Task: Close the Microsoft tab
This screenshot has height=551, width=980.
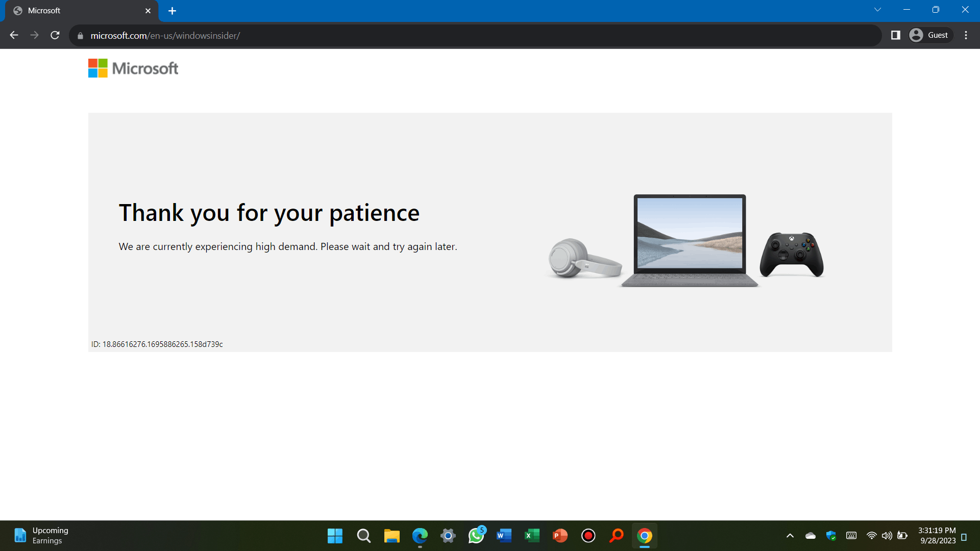Action: pyautogui.click(x=148, y=11)
